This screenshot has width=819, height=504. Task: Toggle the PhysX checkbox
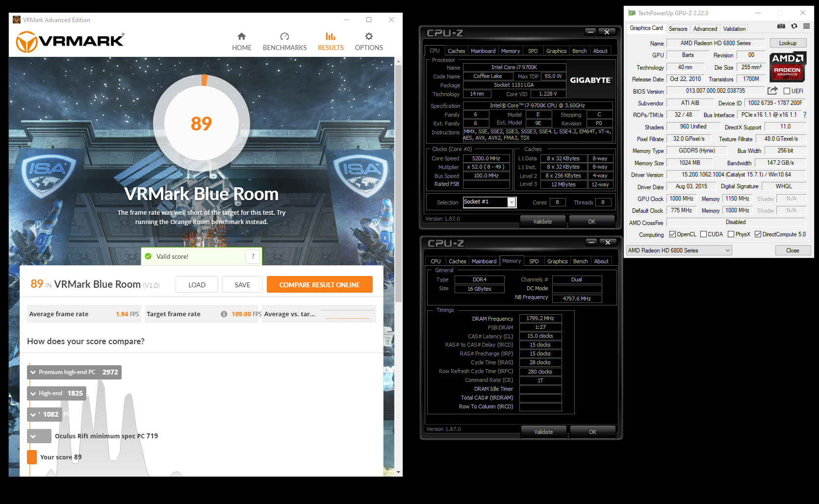731,234
